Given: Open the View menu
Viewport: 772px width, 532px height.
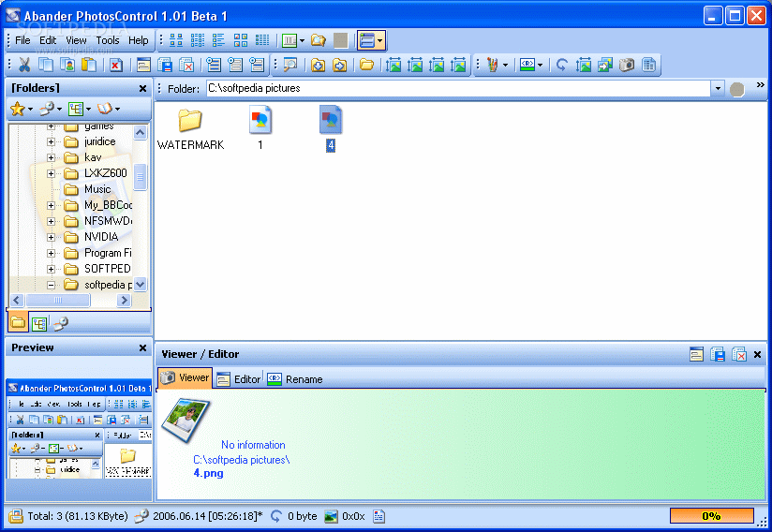Looking at the screenshot, I should pyautogui.click(x=76, y=40).
